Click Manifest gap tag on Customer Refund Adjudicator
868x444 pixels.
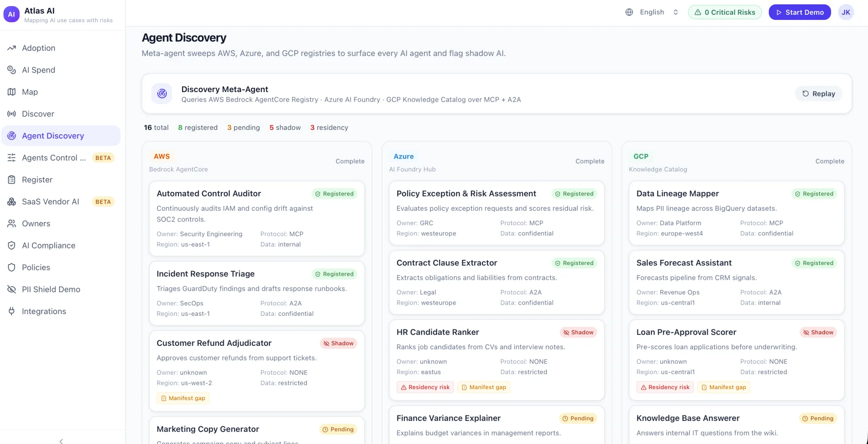pyautogui.click(x=183, y=398)
